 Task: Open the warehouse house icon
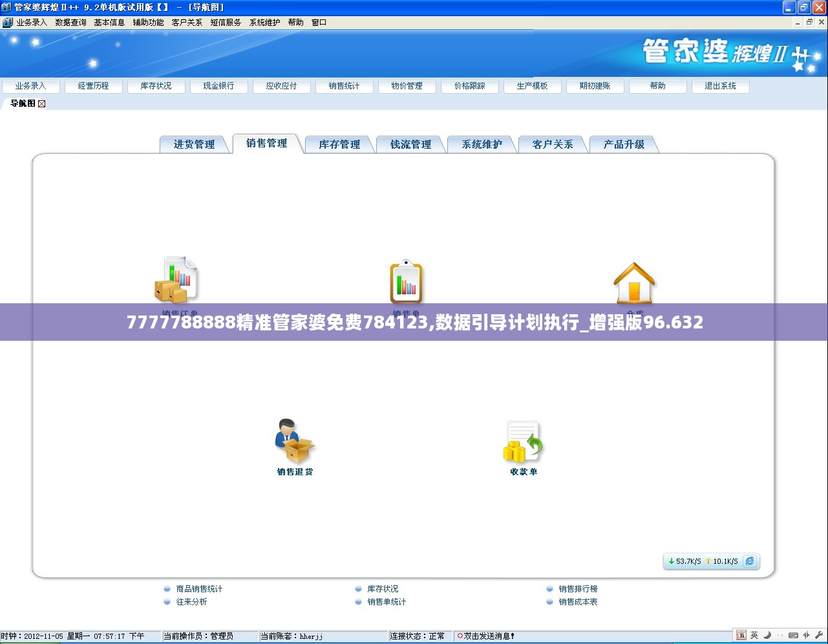634,283
